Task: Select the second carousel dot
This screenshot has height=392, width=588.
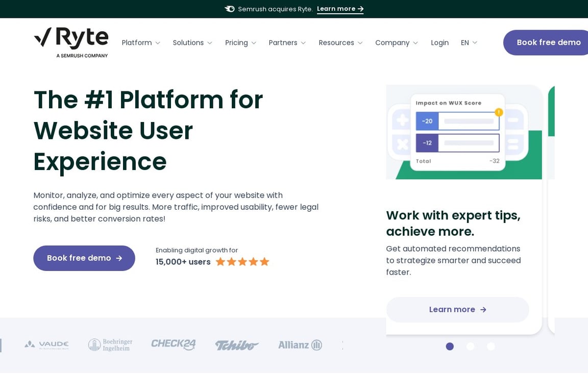Action: click(x=470, y=346)
